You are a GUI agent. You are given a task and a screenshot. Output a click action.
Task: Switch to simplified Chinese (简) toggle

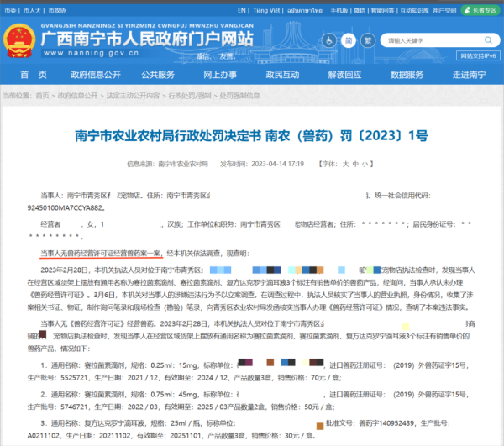click(x=349, y=41)
